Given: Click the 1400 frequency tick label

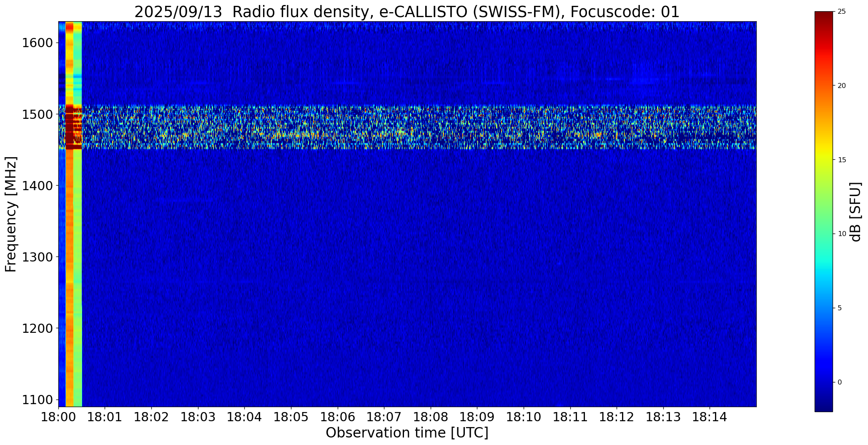Looking at the screenshot, I should coord(37,186).
